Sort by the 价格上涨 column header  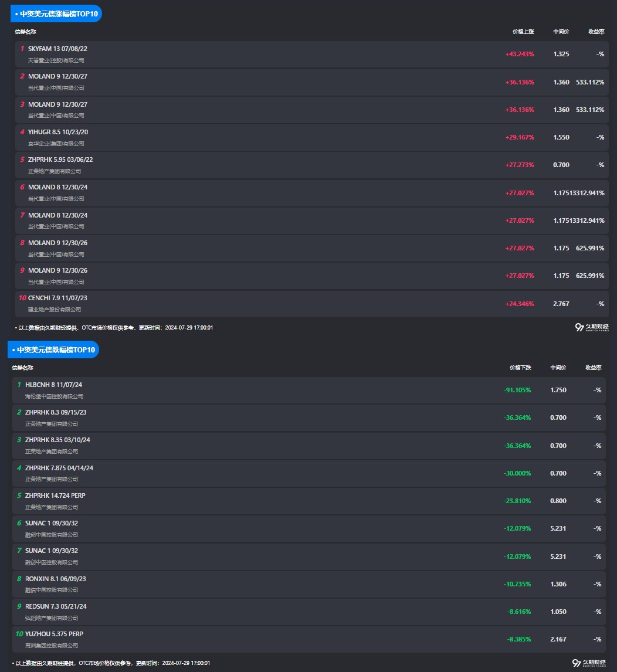(523, 32)
